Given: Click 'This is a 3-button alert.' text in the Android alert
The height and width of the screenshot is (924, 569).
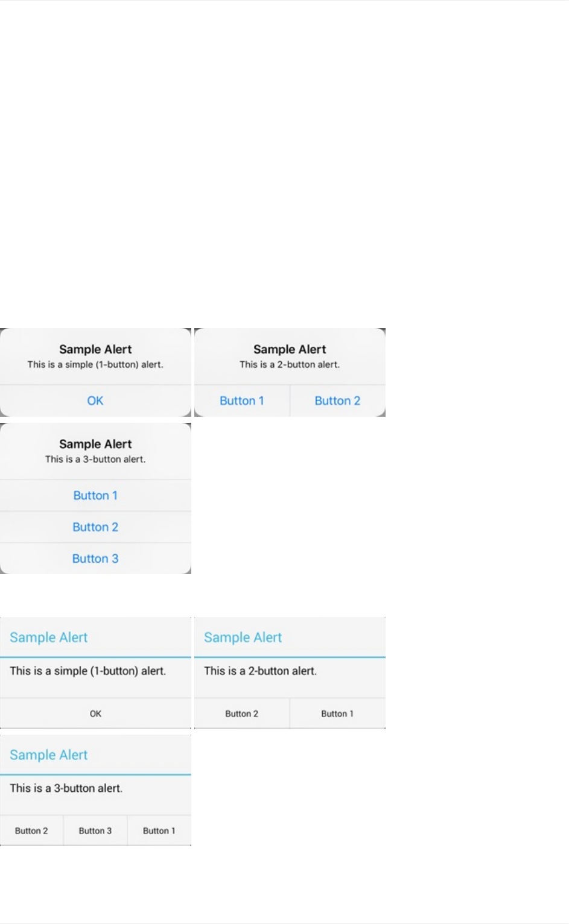Looking at the screenshot, I should [66, 788].
